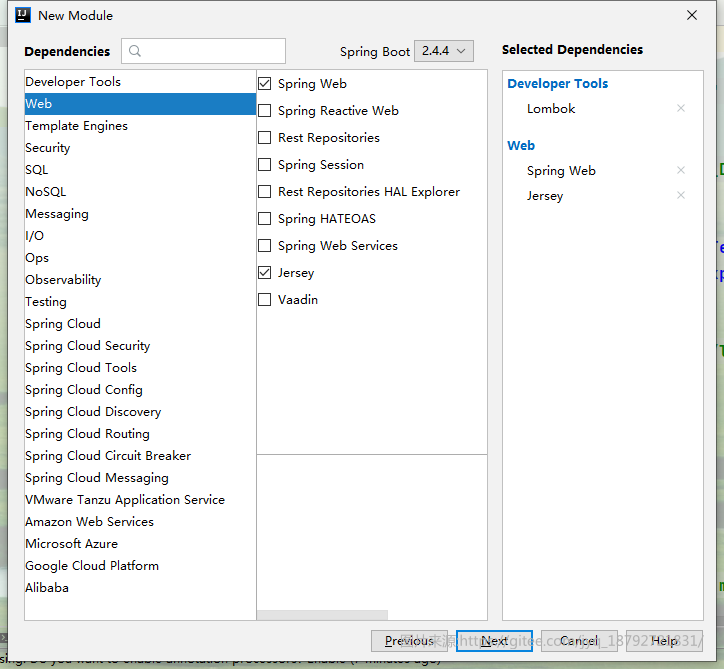Choose Spring Cloud Circuit Breaker category

140,456
